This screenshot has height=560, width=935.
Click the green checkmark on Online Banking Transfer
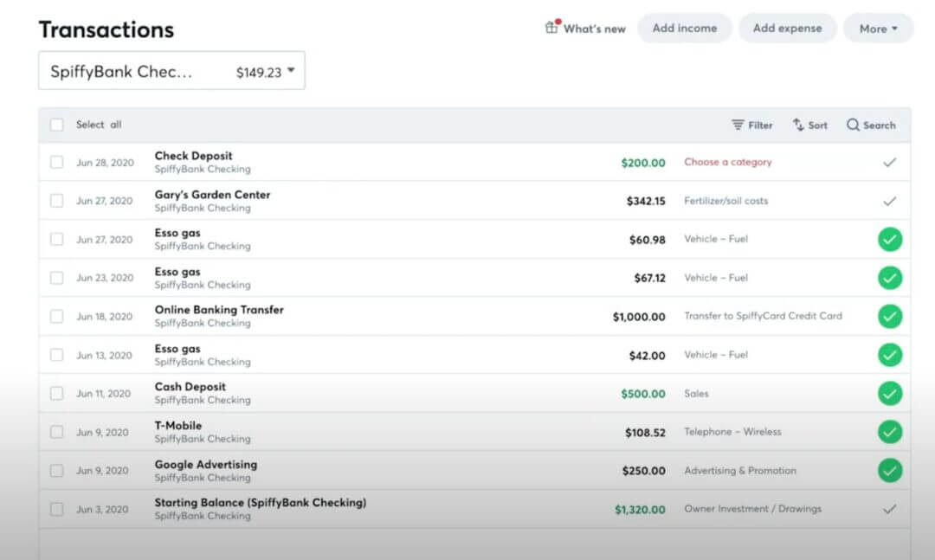890,316
